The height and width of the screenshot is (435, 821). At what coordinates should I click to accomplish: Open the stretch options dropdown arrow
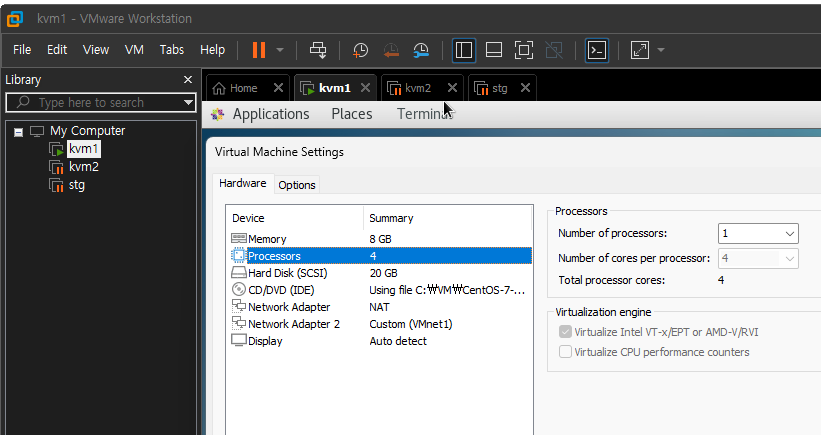[661, 50]
